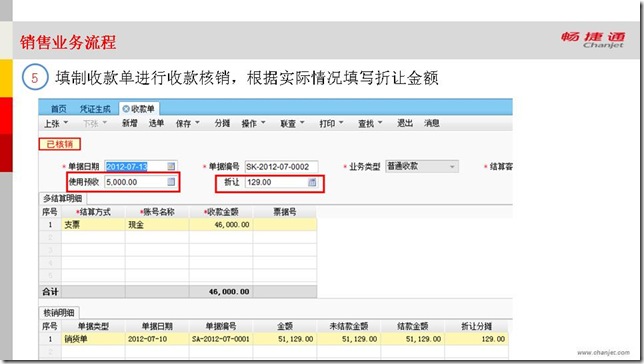Viewport: 644px width, 364px height.
Task: Open calculator icon in 折让 field
Action: [312, 182]
